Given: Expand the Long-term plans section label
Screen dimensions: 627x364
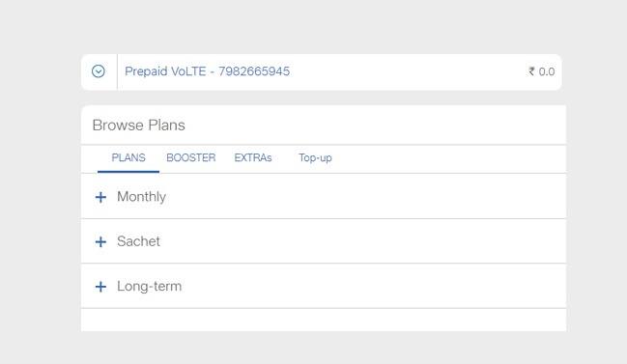Looking at the screenshot, I should coord(149,286).
